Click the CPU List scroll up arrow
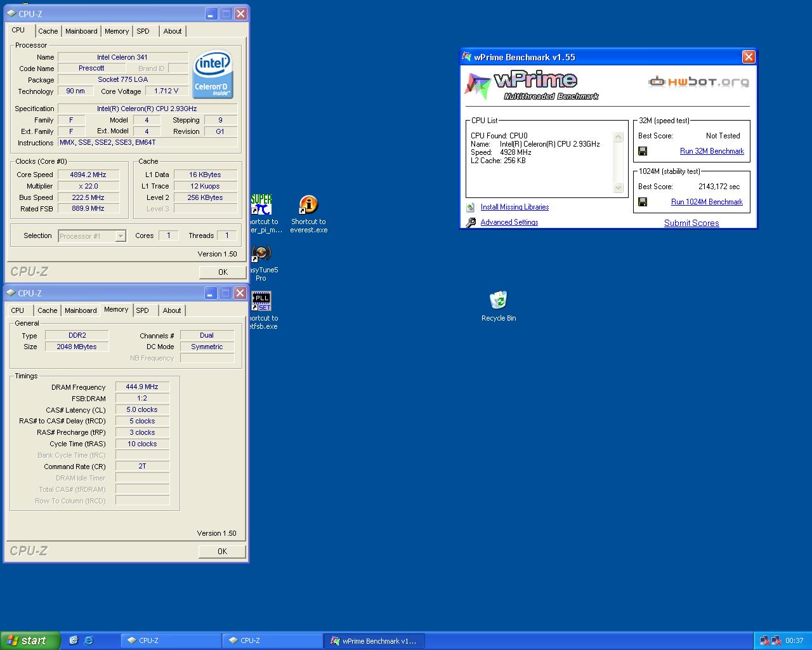 tap(619, 136)
